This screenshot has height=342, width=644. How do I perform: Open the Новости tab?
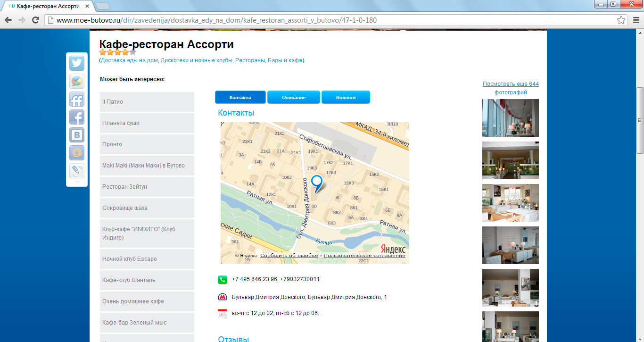click(x=346, y=97)
